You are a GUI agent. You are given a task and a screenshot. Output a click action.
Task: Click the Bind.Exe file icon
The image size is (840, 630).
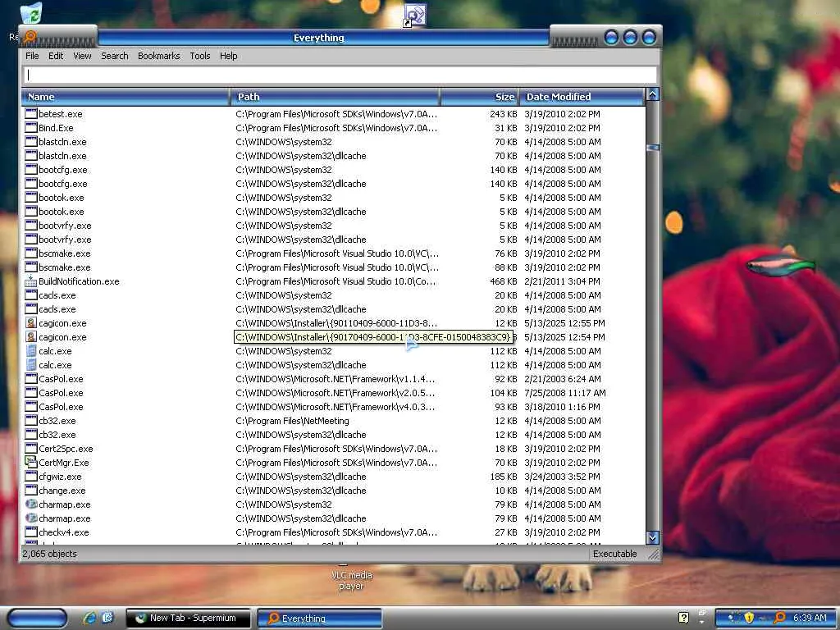coord(31,127)
